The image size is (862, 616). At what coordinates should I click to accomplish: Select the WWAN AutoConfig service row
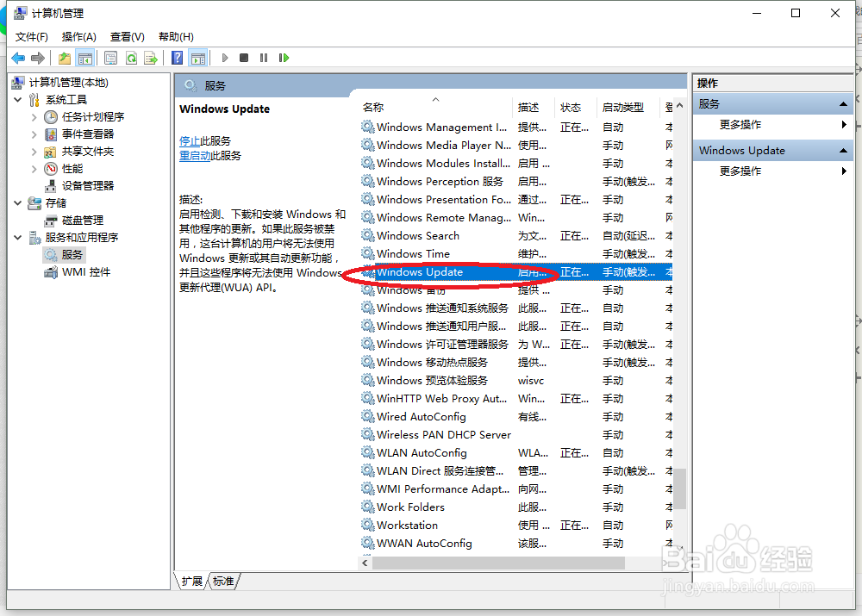pyautogui.click(x=515, y=544)
